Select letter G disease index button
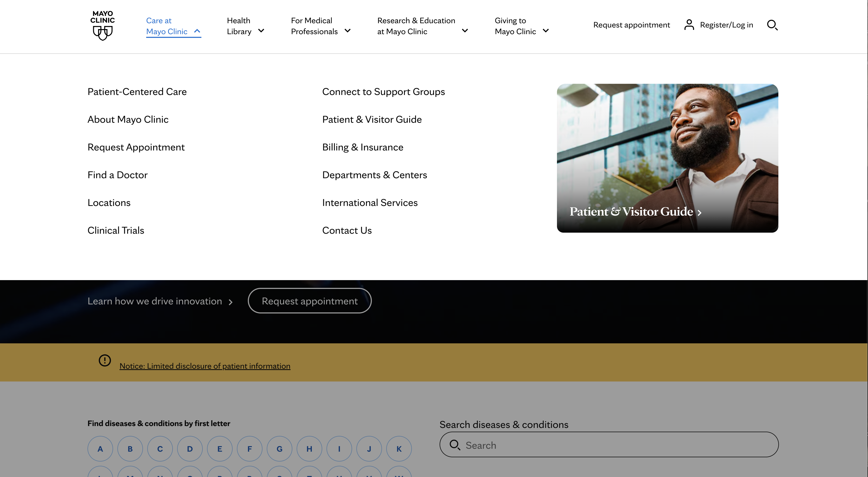 click(279, 449)
